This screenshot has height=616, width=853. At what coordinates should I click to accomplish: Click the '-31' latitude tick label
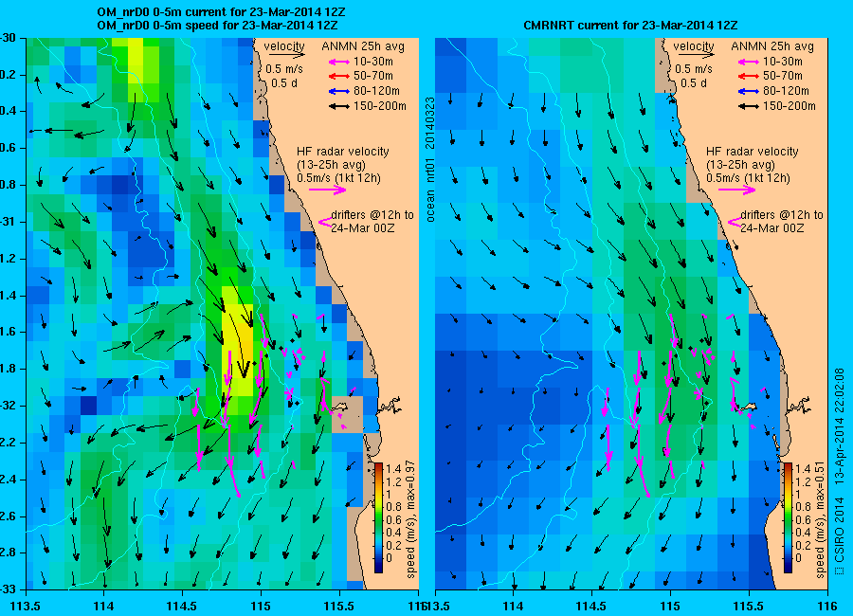pyautogui.click(x=8, y=222)
